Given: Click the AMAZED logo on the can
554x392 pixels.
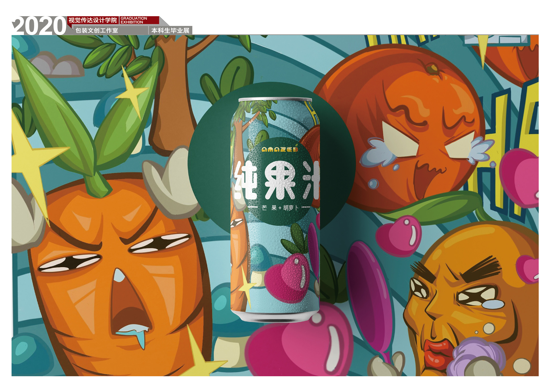Looking at the screenshot, I should coord(280,150).
